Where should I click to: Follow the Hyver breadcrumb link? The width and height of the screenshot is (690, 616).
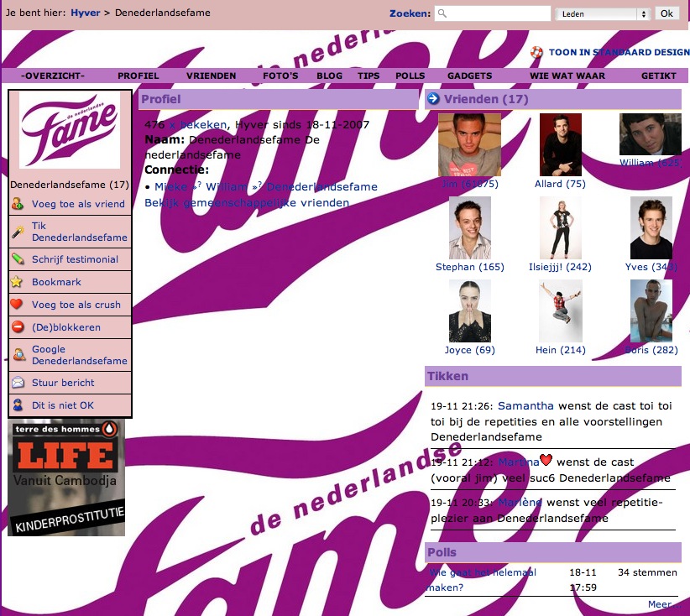click(86, 13)
